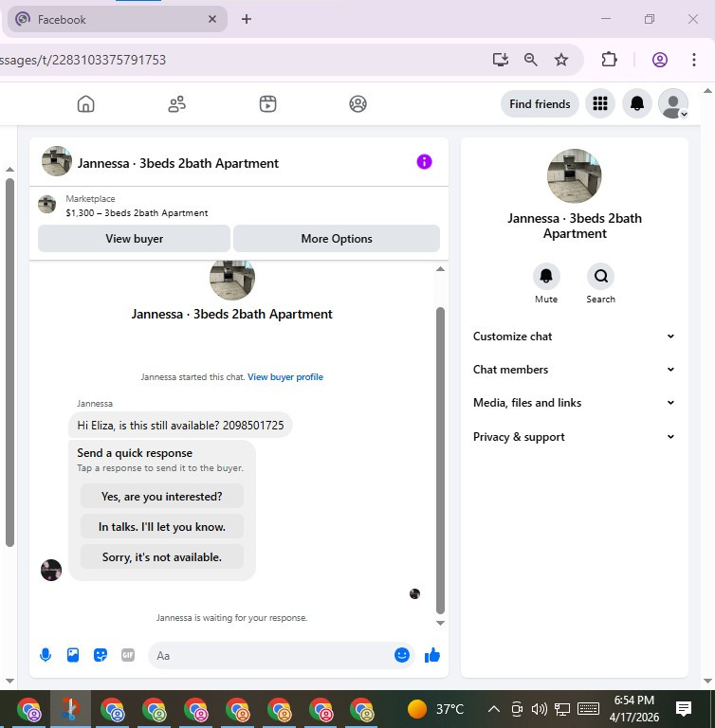715x728 pixels.
Task: Click the chat header listing thumbnail
Action: tap(57, 161)
